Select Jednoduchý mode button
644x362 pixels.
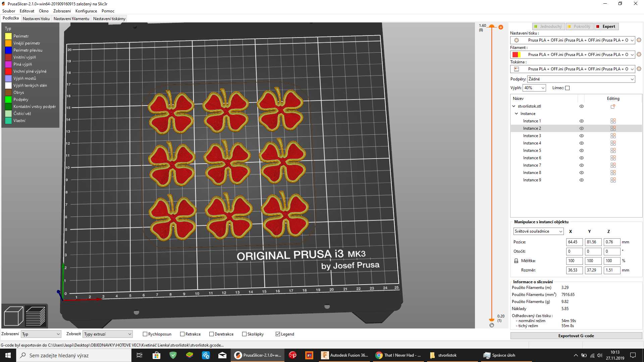pyautogui.click(x=548, y=26)
